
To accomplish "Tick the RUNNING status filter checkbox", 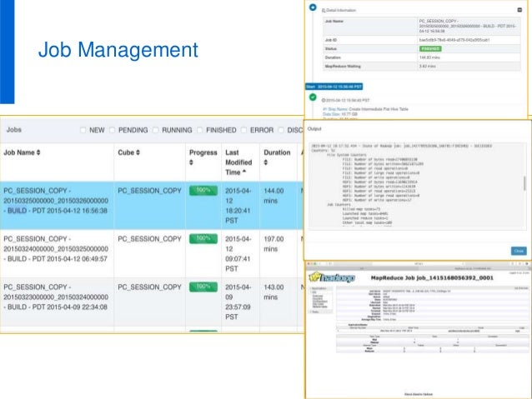I will pyautogui.click(x=155, y=130).
